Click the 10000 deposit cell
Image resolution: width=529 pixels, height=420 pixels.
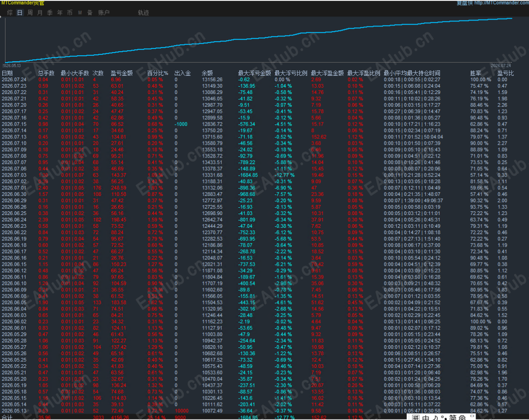[x=182, y=411]
